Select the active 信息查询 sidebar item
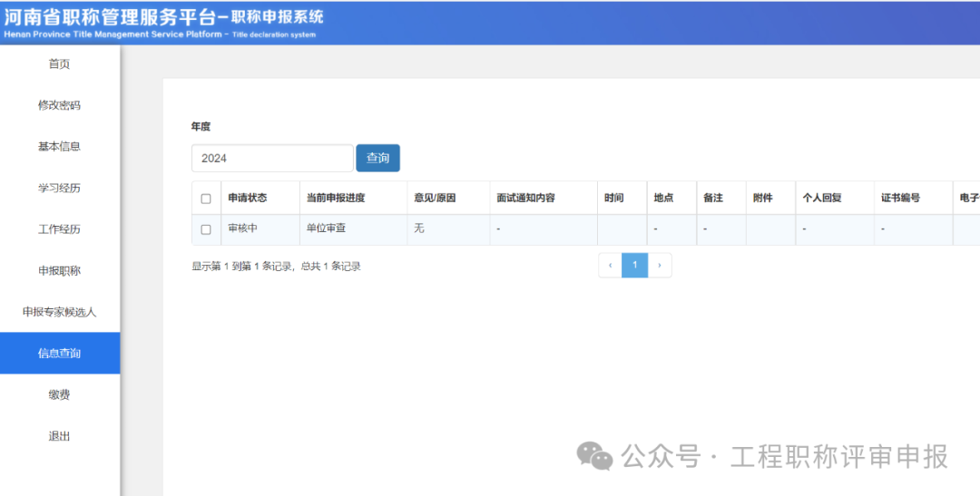 (x=59, y=353)
